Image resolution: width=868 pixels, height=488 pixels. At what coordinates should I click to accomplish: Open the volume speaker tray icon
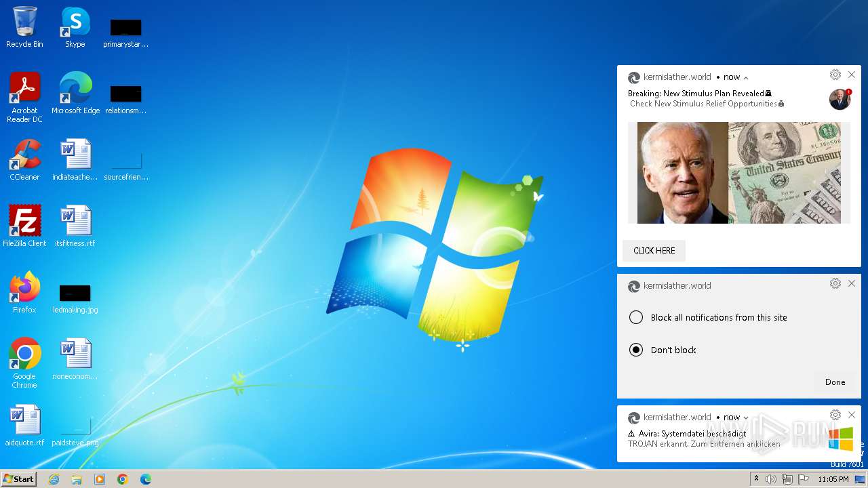(x=771, y=479)
